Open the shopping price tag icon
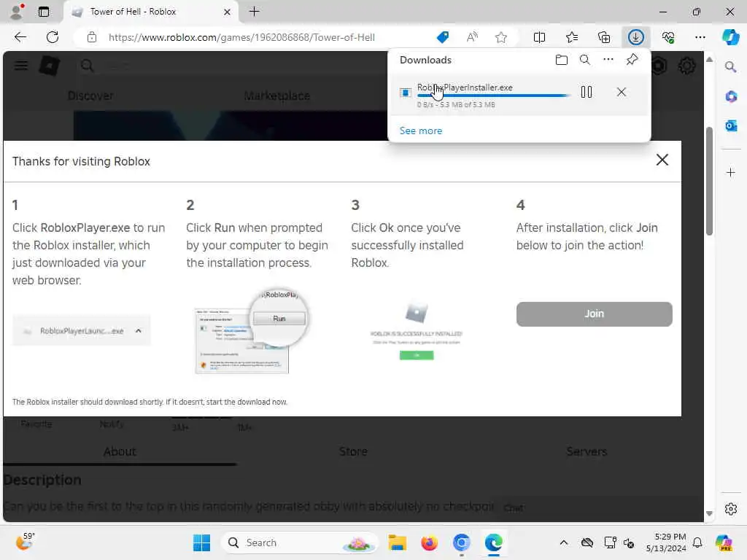The image size is (747, 560). [443, 37]
